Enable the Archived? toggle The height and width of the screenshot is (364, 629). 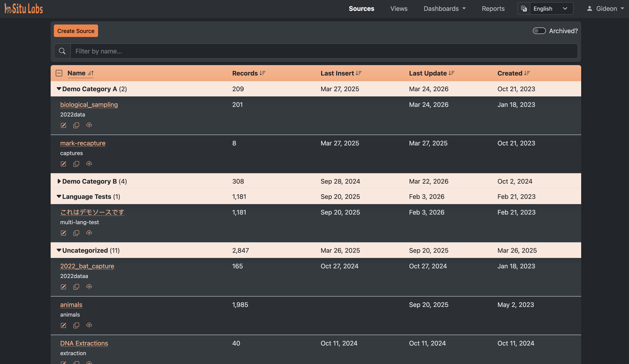pyautogui.click(x=539, y=31)
